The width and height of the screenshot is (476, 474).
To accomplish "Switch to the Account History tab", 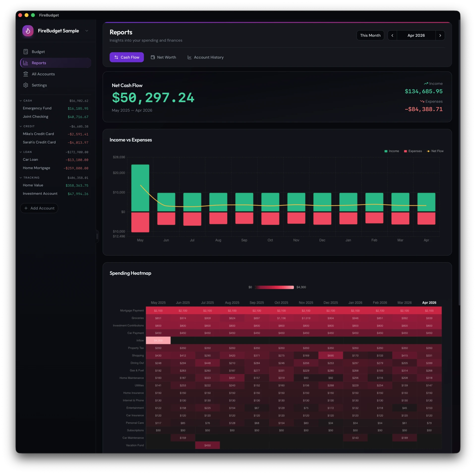I will 208,57.
